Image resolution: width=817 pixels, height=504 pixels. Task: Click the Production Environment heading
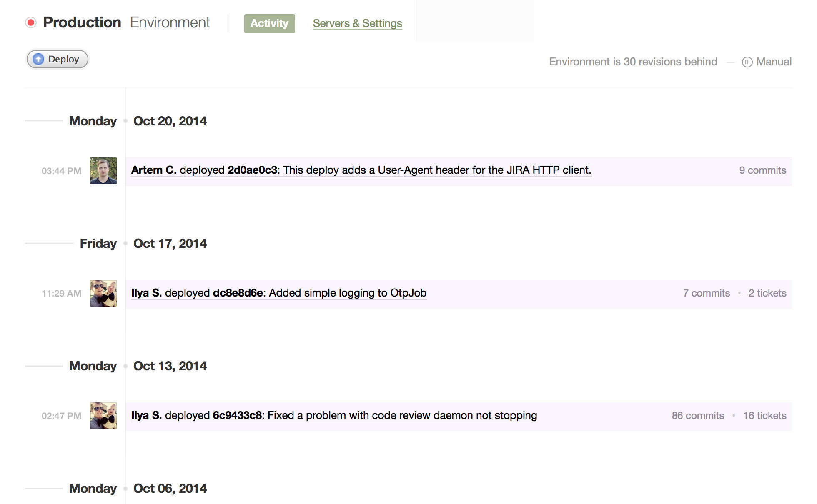coord(126,22)
